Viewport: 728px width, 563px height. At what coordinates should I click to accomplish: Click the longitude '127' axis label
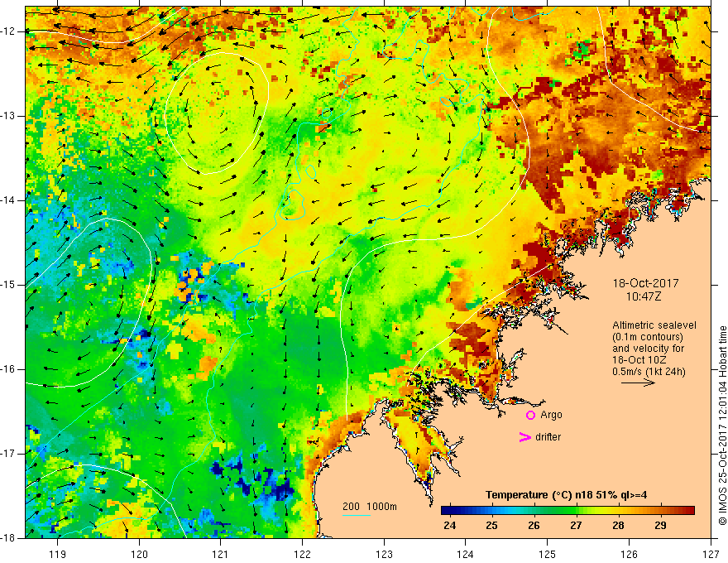(711, 554)
